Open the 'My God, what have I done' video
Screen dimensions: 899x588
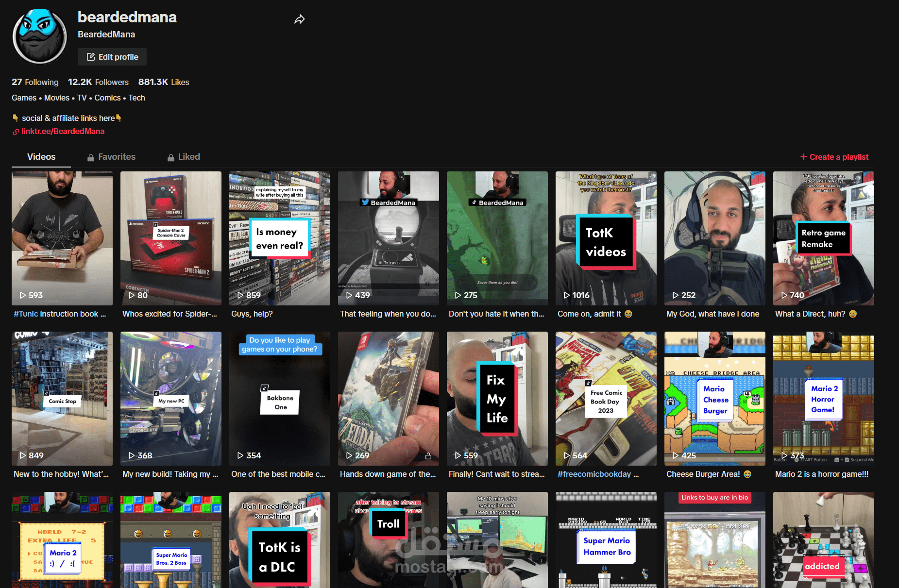715,238
